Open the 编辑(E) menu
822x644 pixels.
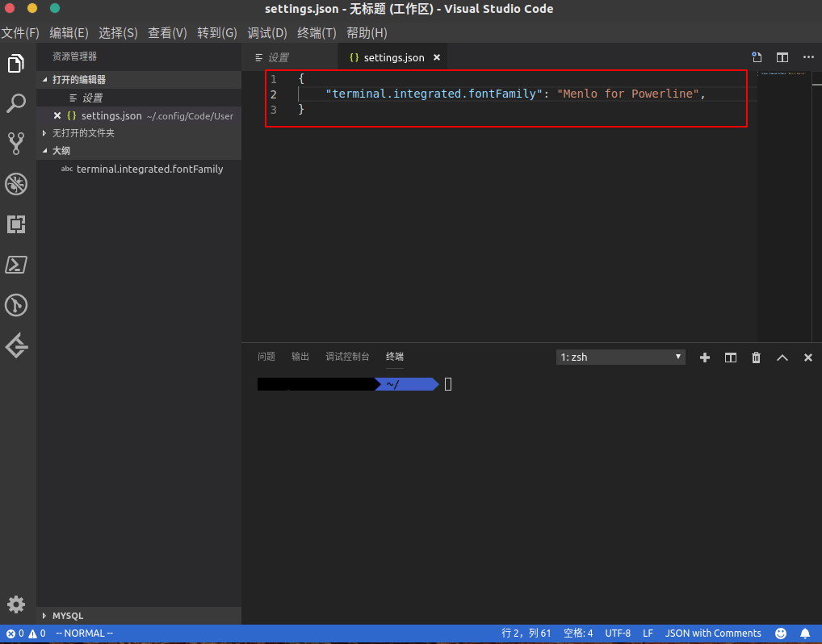[x=69, y=33]
